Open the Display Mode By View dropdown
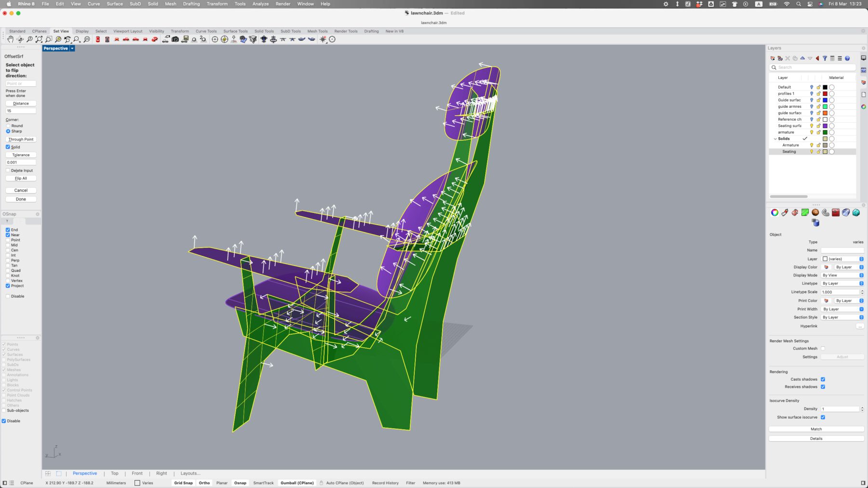Image resolution: width=868 pixels, height=488 pixels. [842, 275]
